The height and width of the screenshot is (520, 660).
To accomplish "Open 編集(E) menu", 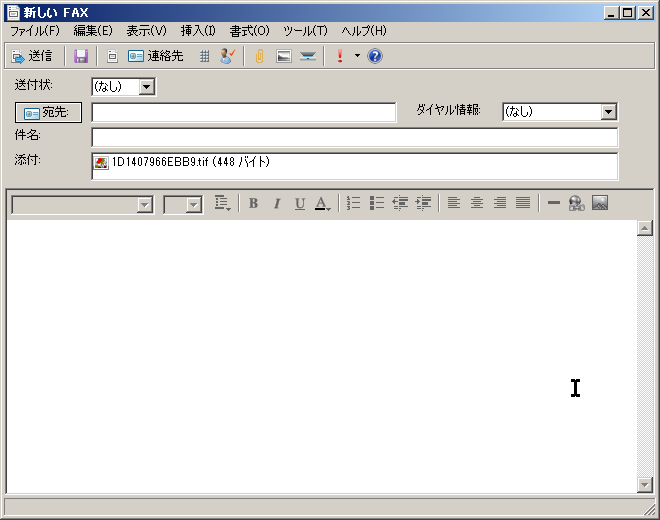I will click(x=93, y=31).
